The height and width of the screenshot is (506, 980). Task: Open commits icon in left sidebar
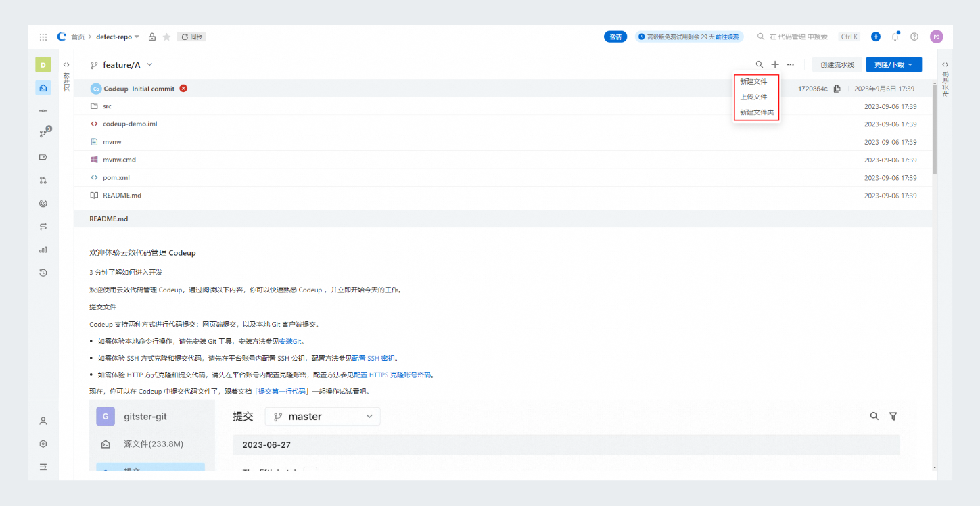tap(43, 110)
